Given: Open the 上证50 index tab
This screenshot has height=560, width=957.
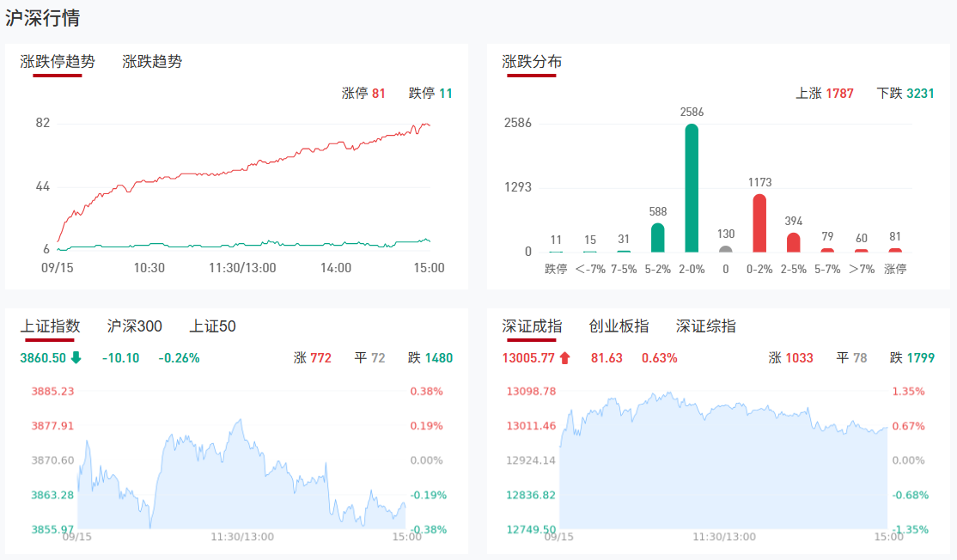Looking at the screenshot, I should 213,326.
